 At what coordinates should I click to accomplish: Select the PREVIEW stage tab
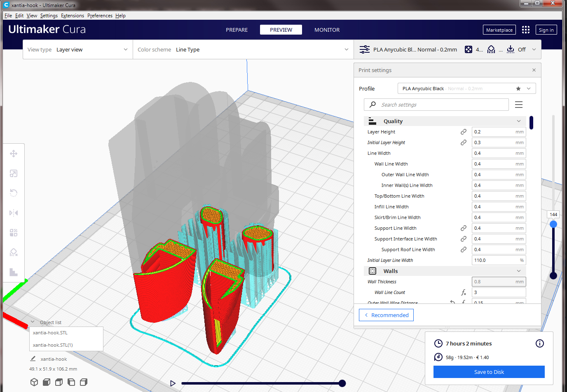(x=281, y=30)
